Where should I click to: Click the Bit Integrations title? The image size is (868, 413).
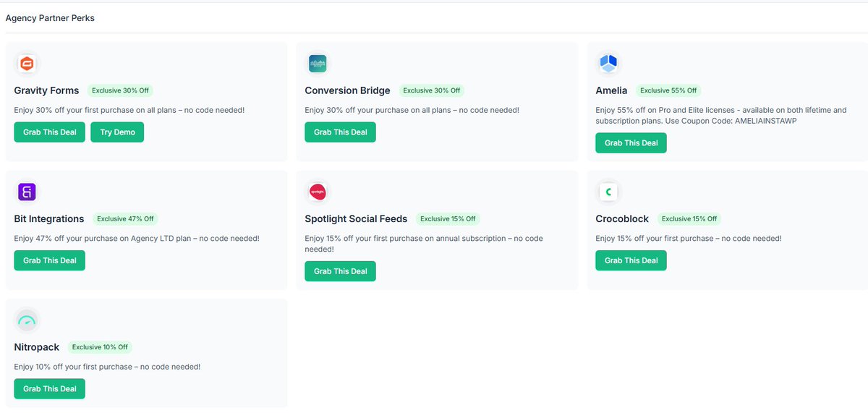point(49,218)
